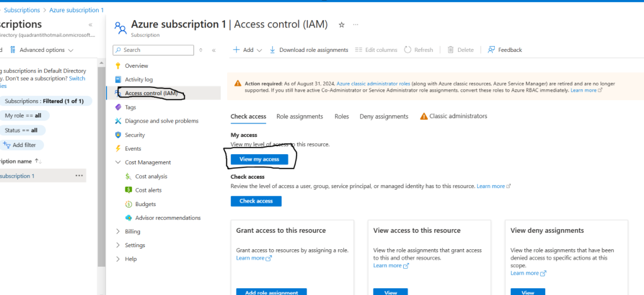Image resolution: width=644 pixels, height=295 pixels.
Task: Open the ellipsis menu beside the title star
Action: pyautogui.click(x=355, y=25)
